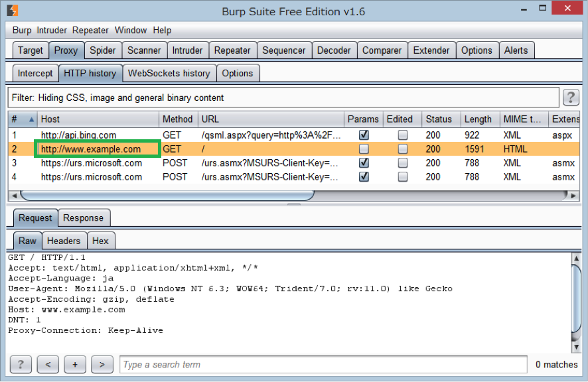This screenshot has width=588, height=382.
Task: Click the Burp Suite logo icon
Action: click(13, 10)
